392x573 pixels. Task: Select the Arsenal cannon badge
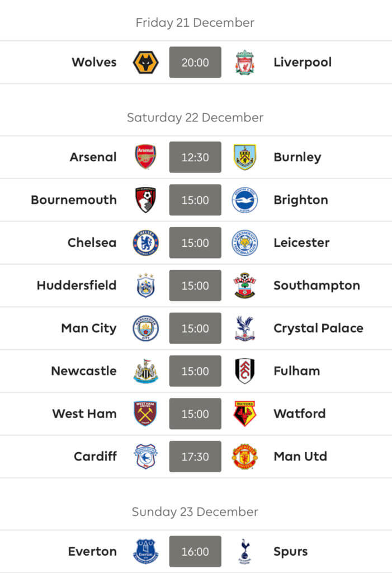click(x=145, y=157)
